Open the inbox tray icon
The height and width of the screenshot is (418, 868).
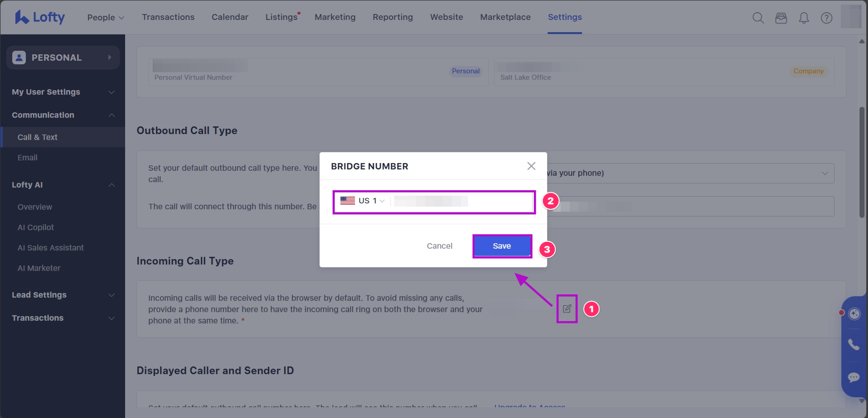(781, 18)
